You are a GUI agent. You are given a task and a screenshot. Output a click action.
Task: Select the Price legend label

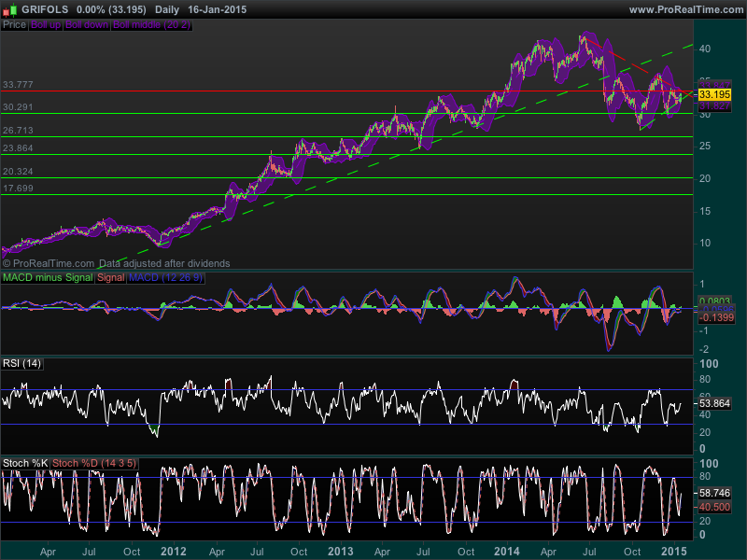point(14,25)
